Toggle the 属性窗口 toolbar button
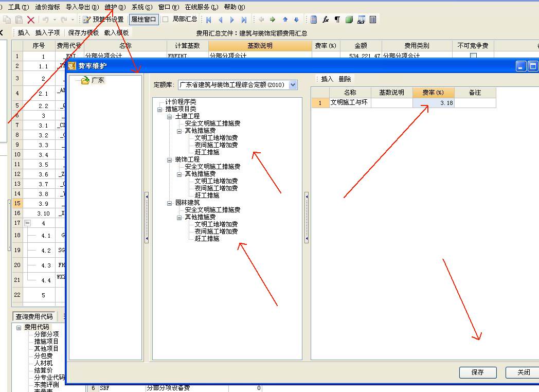The image size is (539, 392). (143, 19)
